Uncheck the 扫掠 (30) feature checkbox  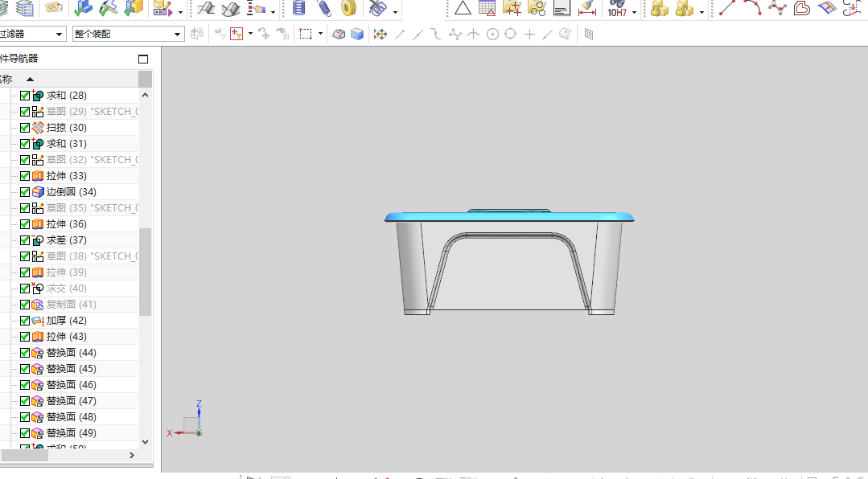25,128
